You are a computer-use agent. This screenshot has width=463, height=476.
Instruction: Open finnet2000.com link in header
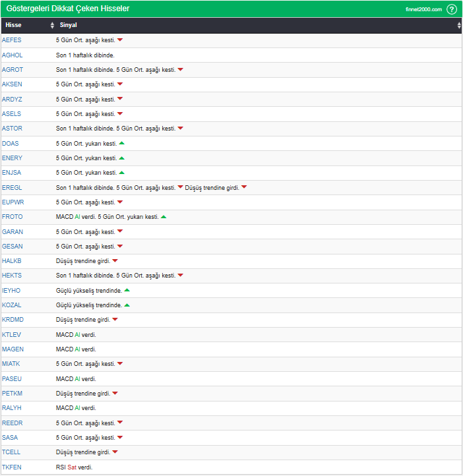[x=423, y=9]
